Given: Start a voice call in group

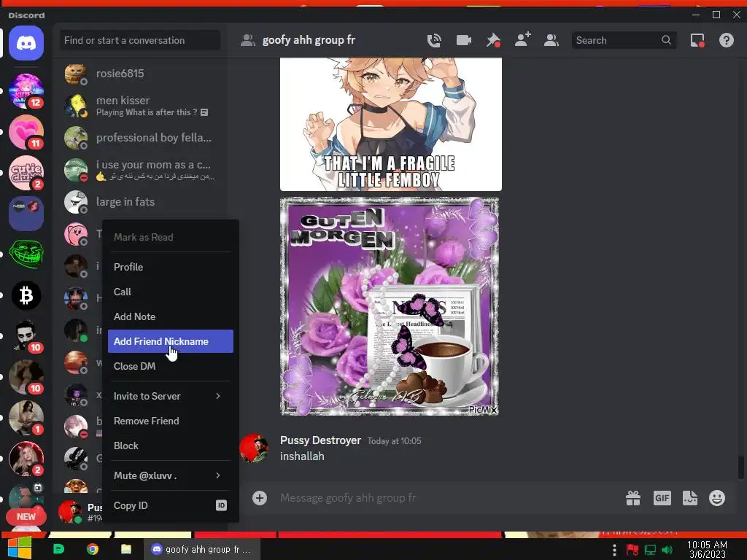Looking at the screenshot, I should [434, 41].
